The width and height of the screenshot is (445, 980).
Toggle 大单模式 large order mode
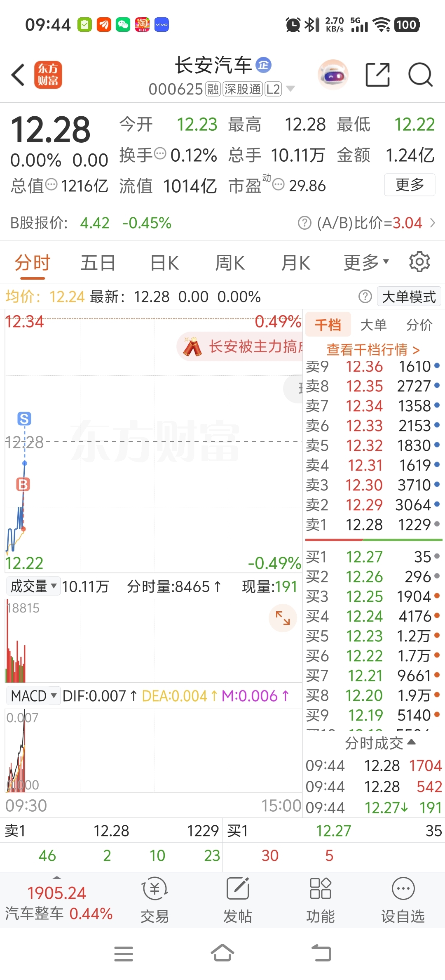[x=408, y=297]
